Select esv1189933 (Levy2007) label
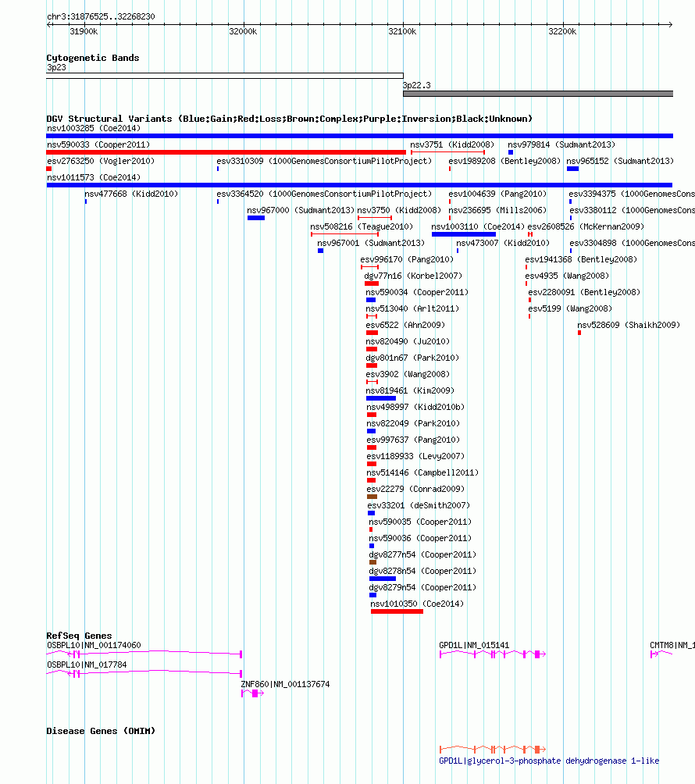This screenshot has width=695, height=784. click(x=415, y=457)
